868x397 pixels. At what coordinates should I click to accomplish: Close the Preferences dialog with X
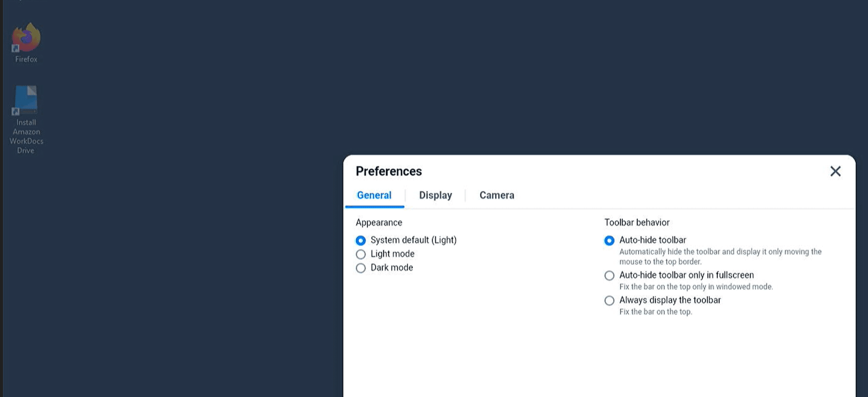(835, 171)
